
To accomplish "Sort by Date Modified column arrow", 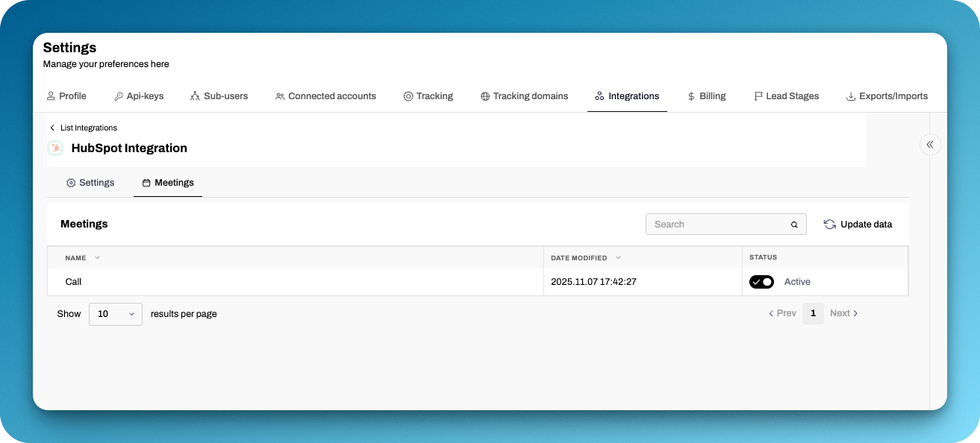I will pyautogui.click(x=618, y=257).
